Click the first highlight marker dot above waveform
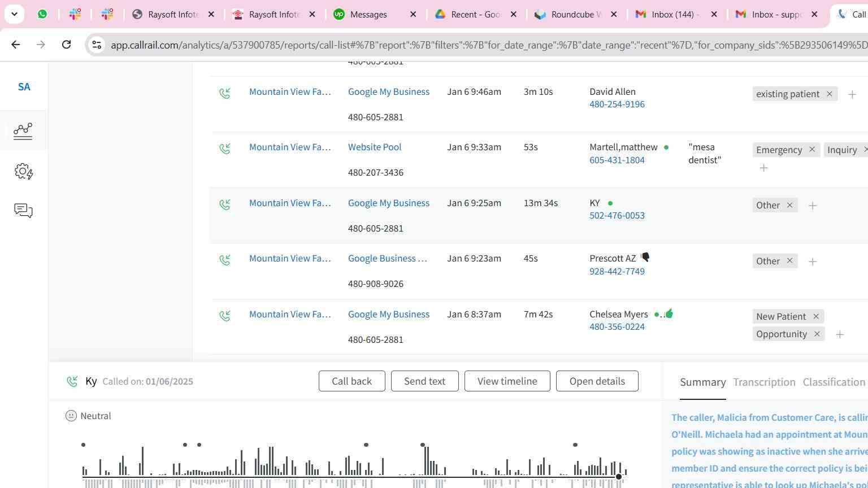868x488 pixels. [83, 445]
